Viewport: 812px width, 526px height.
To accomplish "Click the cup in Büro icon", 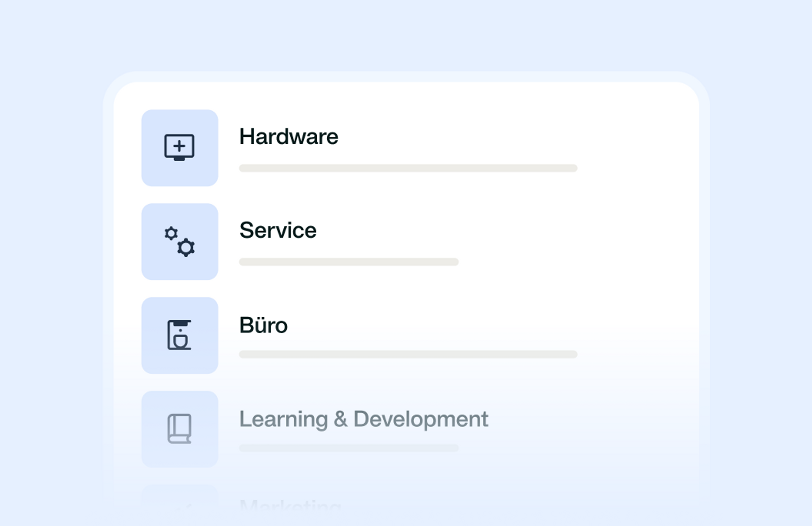I will click(x=181, y=340).
